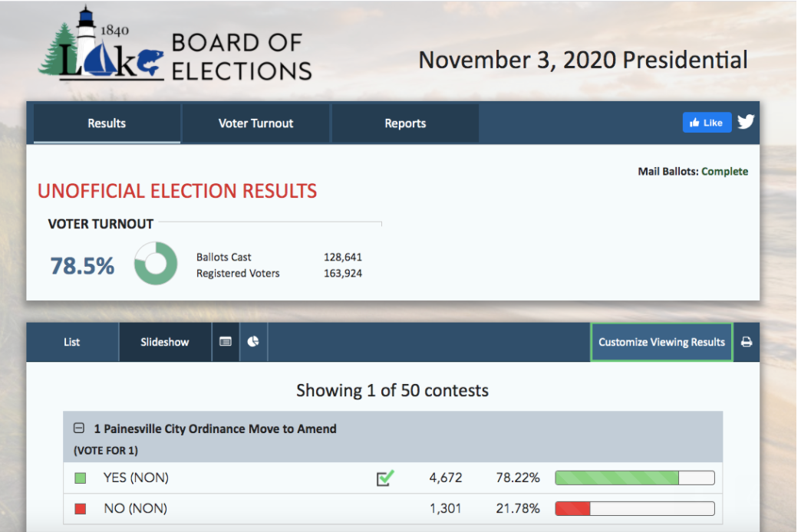Click the YES 78.22% progress bar

point(634,478)
